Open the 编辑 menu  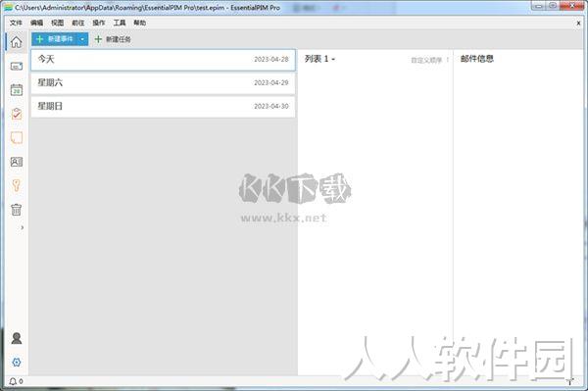tap(37, 23)
